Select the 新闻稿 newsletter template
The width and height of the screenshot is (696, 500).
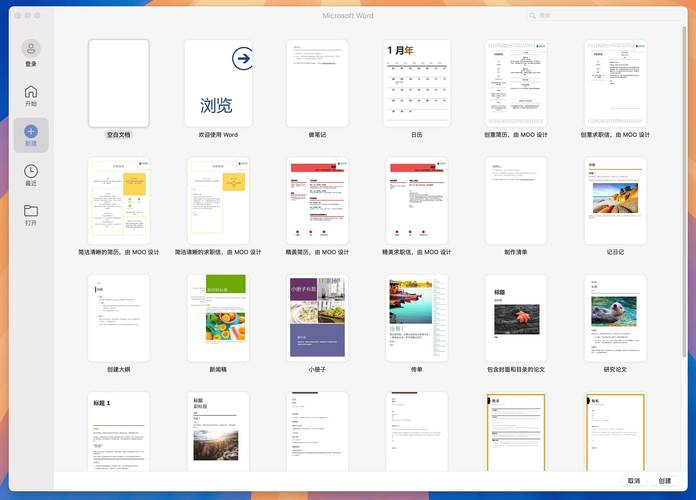(217, 317)
